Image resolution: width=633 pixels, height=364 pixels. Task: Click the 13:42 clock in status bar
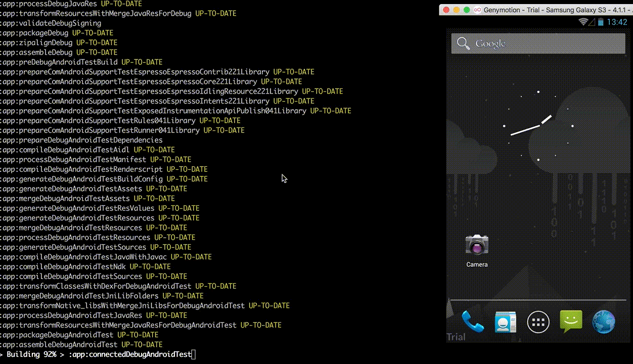pyautogui.click(x=617, y=22)
